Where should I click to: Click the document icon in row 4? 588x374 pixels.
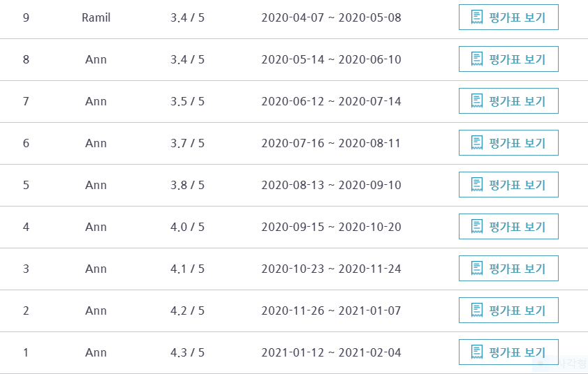[x=477, y=227]
